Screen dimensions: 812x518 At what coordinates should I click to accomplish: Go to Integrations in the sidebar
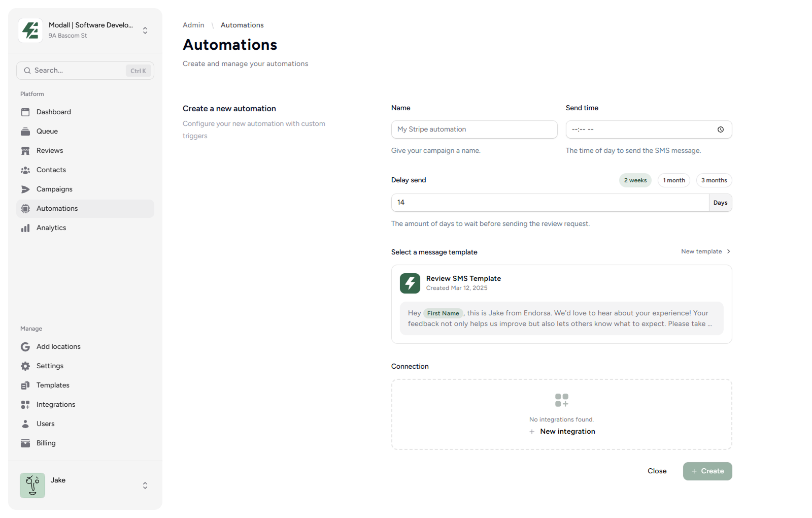point(56,405)
